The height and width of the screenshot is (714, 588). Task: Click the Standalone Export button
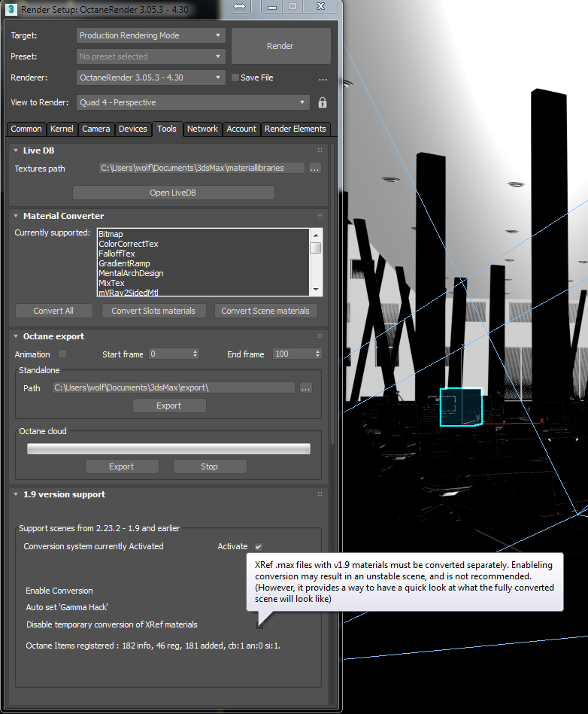click(169, 406)
